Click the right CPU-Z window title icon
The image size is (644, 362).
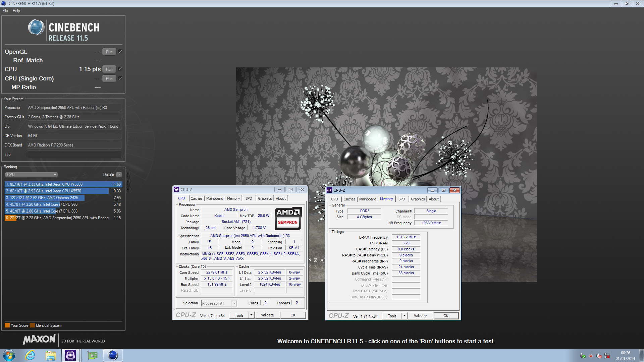[329, 190]
